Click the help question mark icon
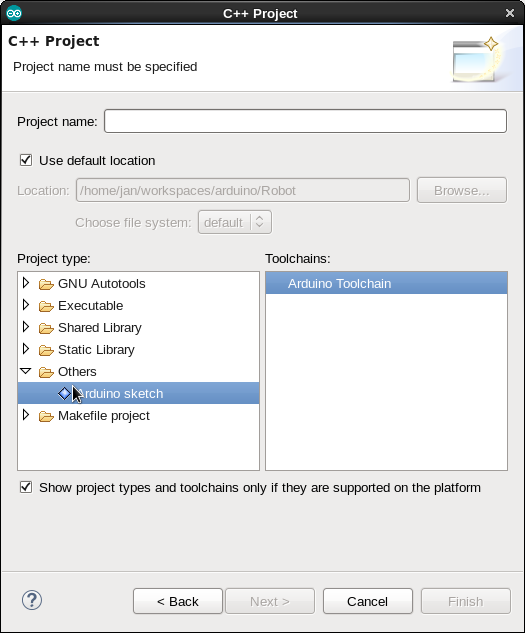The width and height of the screenshot is (525, 633). coord(32,600)
